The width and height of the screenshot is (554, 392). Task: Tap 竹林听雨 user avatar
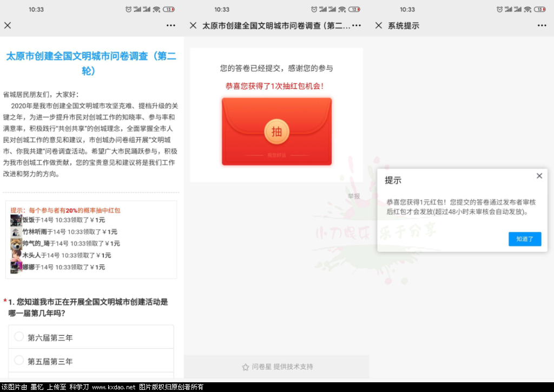coord(16,231)
